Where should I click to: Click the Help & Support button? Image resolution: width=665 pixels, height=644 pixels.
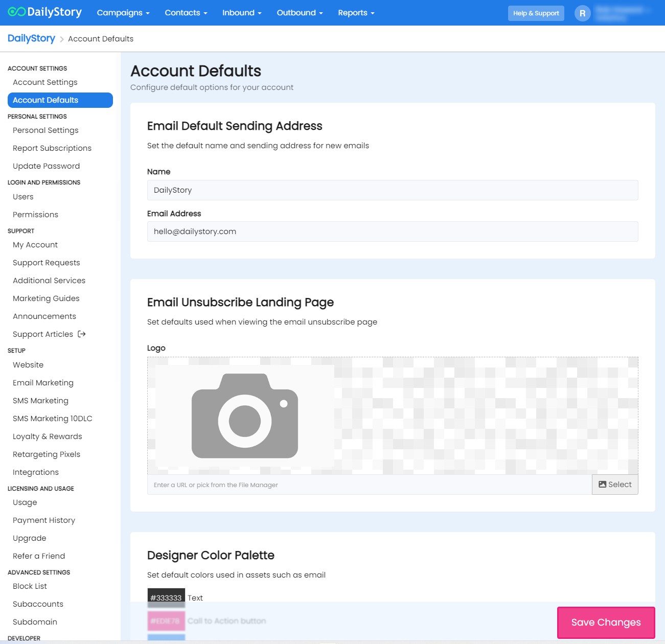(536, 13)
